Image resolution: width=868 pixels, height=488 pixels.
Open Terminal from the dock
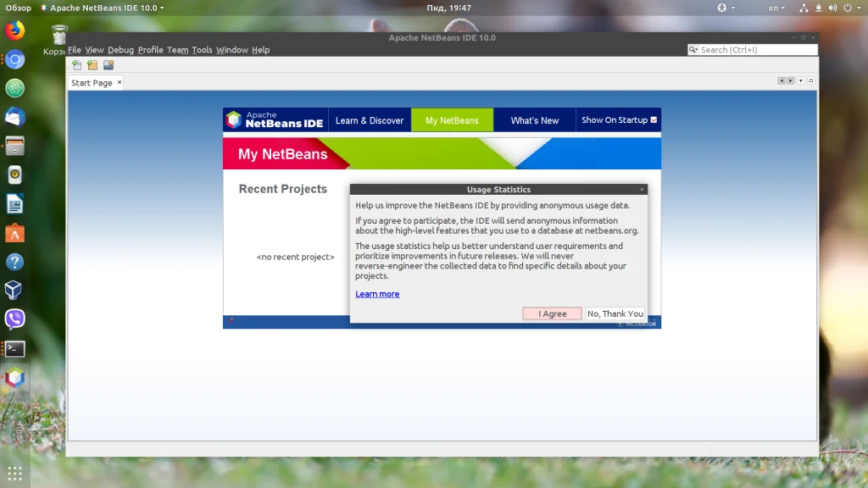(15, 348)
